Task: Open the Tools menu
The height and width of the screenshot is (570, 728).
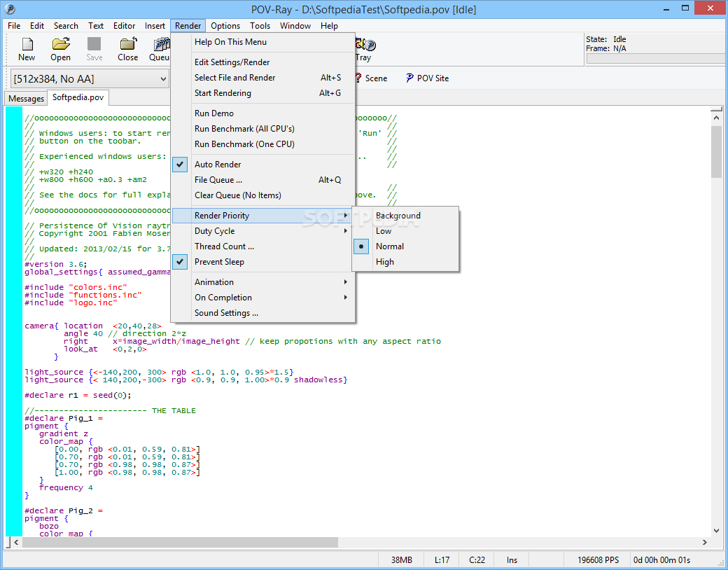Action: tap(260, 26)
